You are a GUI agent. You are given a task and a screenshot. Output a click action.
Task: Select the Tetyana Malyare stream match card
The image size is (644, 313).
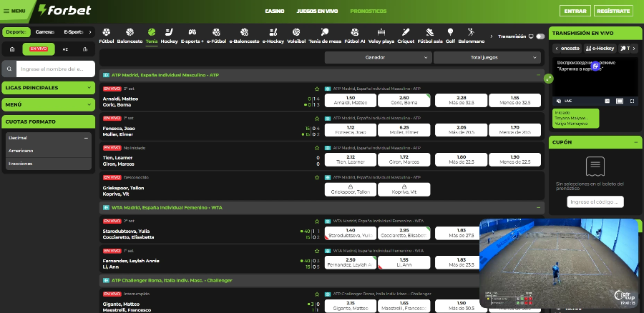click(575, 118)
